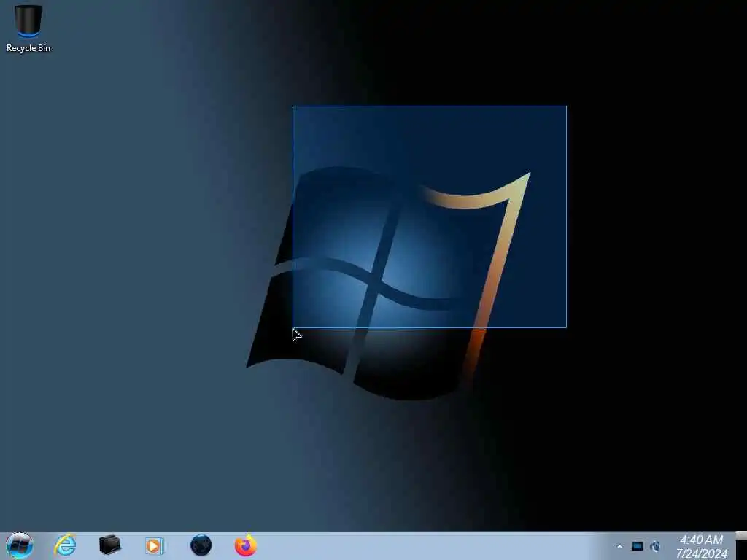The height and width of the screenshot is (560, 747).
Task: Launch Windows Media Player from the taskbar
Action: coord(155,545)
